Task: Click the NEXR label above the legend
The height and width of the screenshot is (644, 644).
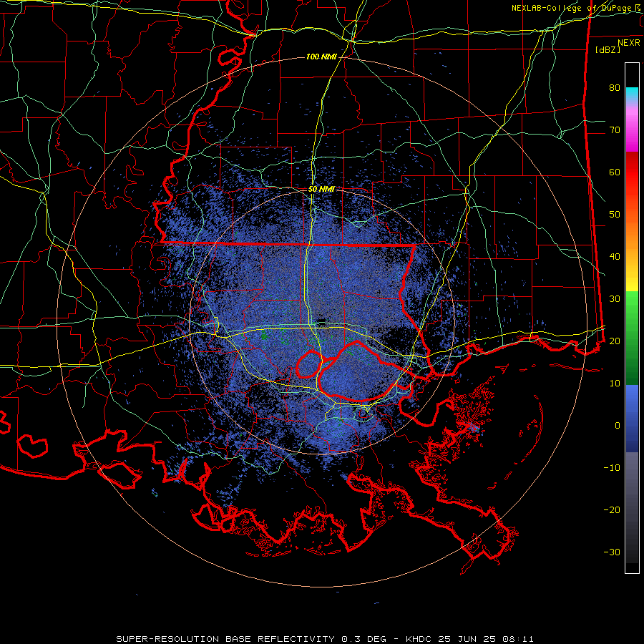Action: coord(629,43)
